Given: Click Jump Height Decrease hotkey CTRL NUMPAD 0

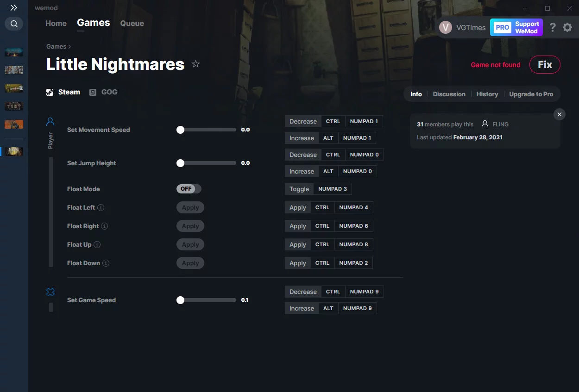Looking at the screenshot, I should point(334,155).
